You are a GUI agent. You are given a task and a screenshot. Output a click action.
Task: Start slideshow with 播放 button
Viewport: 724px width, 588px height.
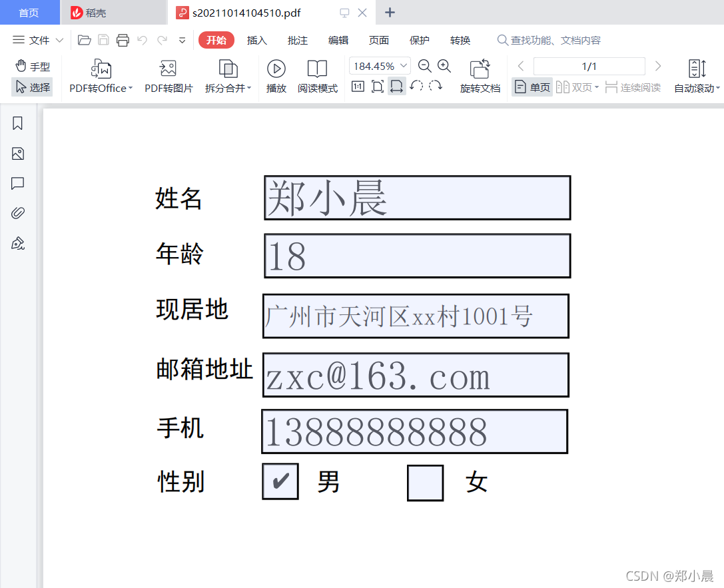click(x=276, y=76)
